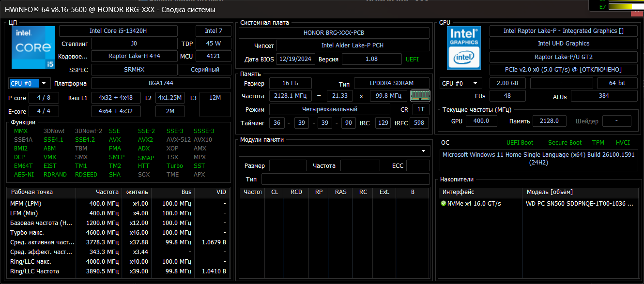This screenshot has height=284, width=644.
Task: Click the Intel Core i5 CPU logo
Action: [x=32, y=48]
